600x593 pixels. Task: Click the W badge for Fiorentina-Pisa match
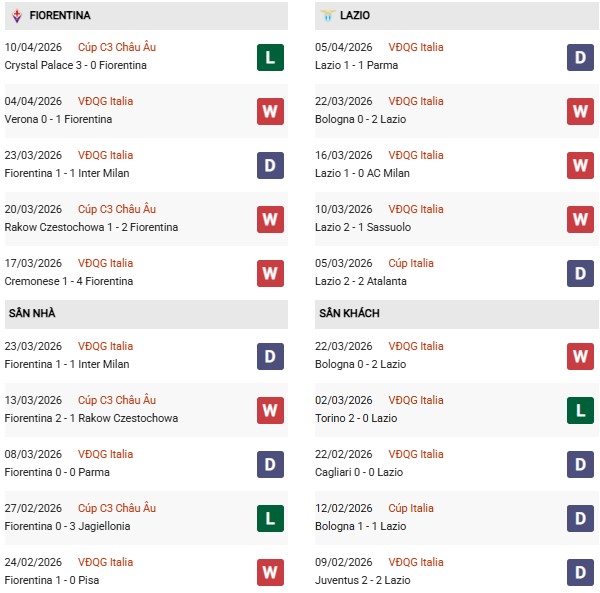[270, 572]
